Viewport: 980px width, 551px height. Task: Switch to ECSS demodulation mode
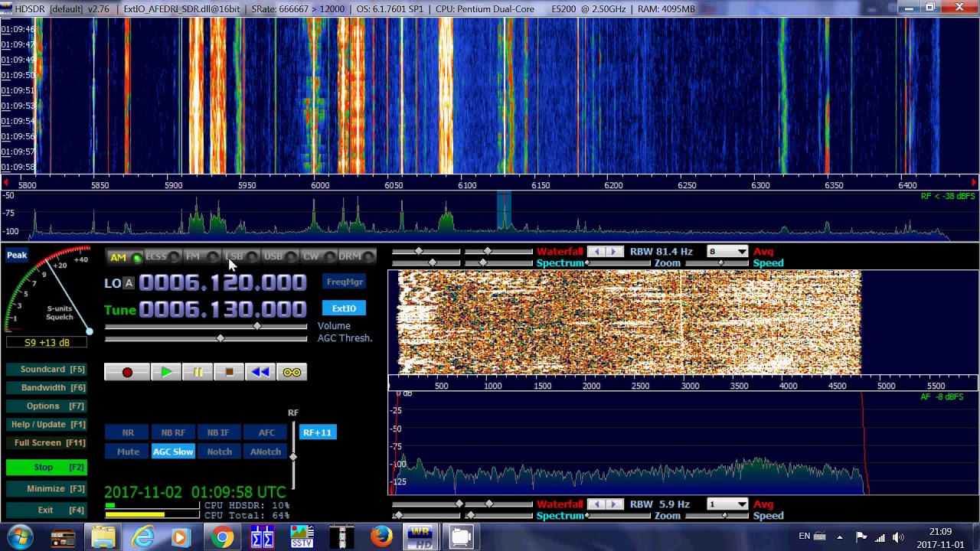(x=162, y=257)
